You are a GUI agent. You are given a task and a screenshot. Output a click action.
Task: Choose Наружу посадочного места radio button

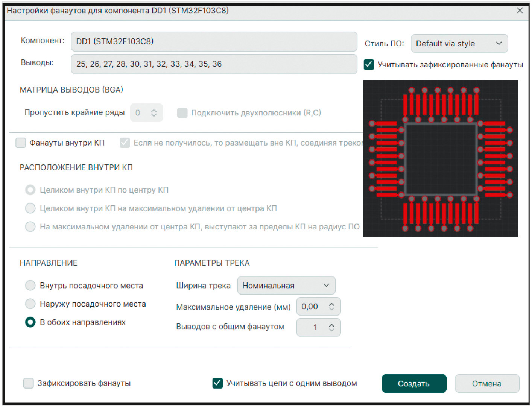tap(30, 304)
